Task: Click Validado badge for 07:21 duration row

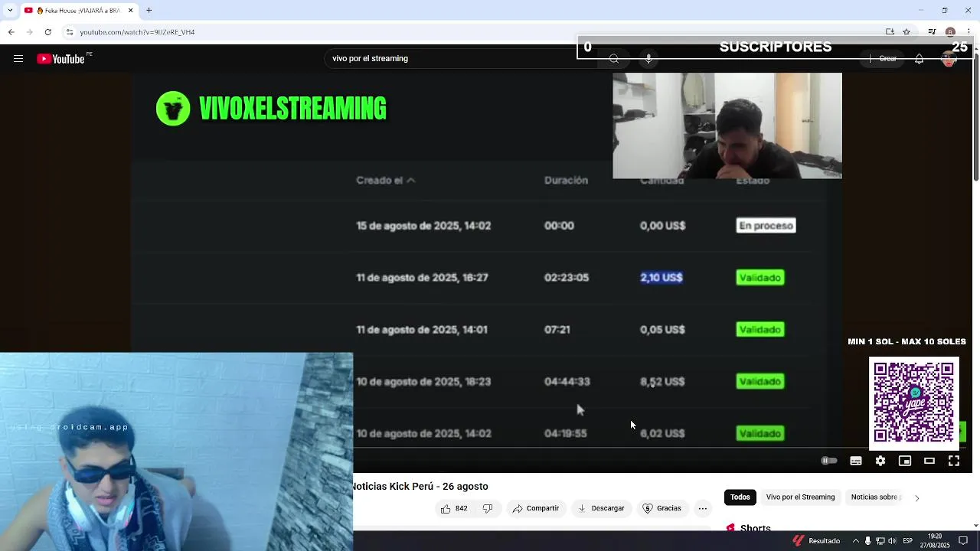Action: (759, 330)
